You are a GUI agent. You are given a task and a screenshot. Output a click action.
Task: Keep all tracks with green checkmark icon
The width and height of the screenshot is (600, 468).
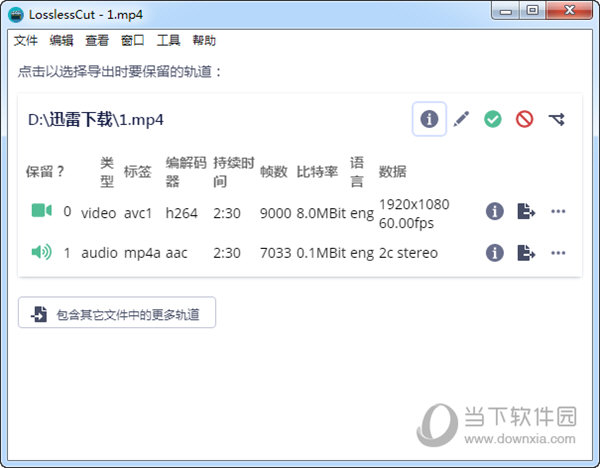(x=492, y=119)
